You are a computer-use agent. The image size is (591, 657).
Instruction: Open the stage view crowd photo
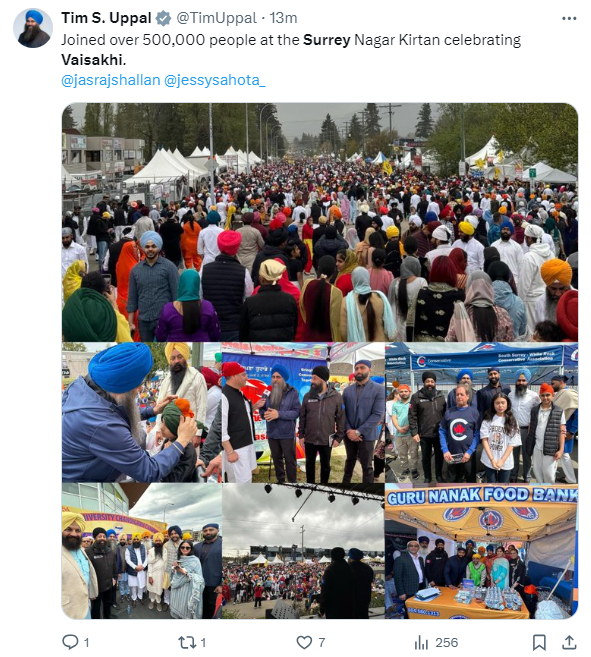tap(303, 551)
